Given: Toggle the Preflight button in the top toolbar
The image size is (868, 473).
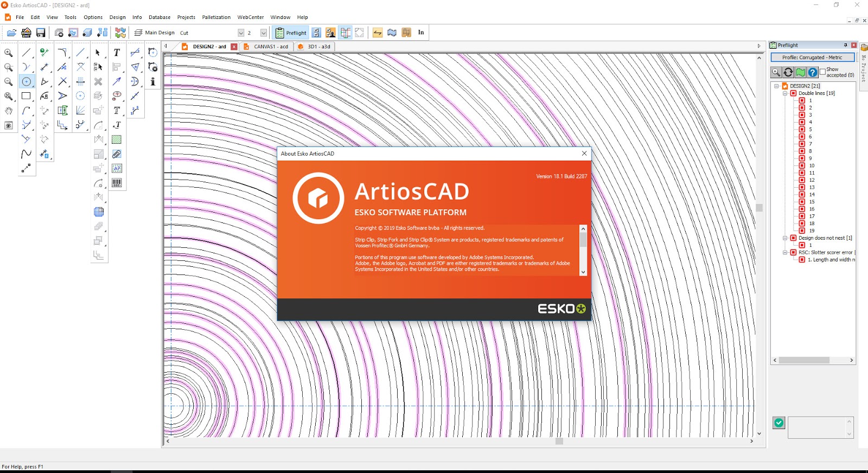Looking at the screenshot, I should [x=291, y=33].
